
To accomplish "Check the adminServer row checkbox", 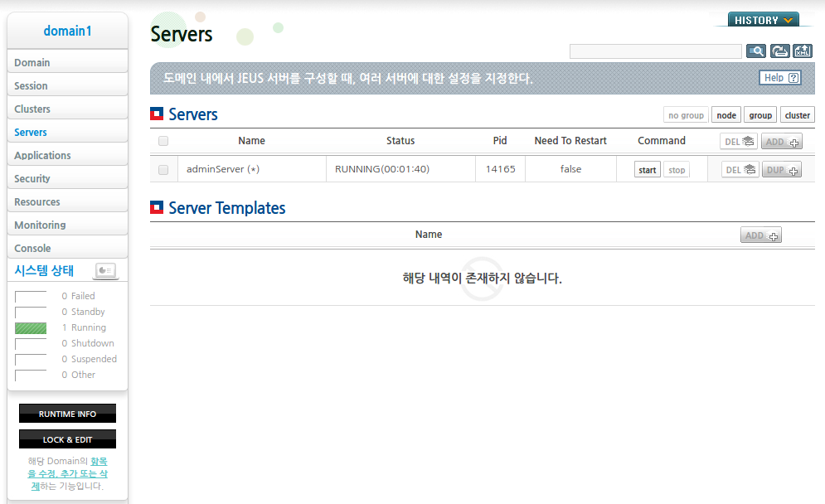I will (x=163, y=170).
